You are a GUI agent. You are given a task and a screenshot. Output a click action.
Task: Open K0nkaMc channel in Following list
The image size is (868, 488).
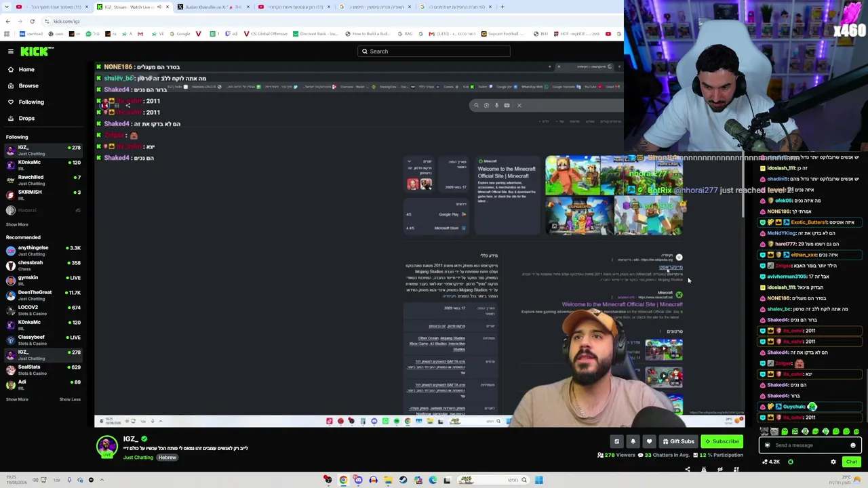pyautogui.click(x=43, y=165)
